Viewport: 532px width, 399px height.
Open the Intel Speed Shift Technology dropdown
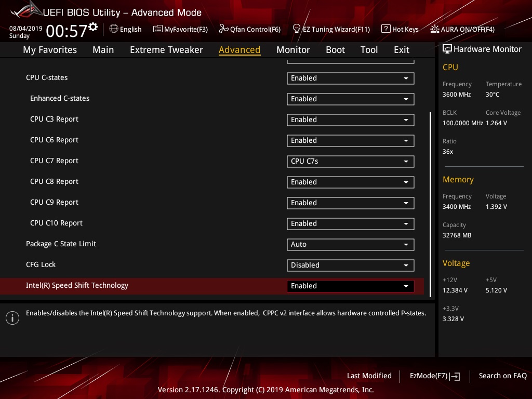tap(351, 286)
